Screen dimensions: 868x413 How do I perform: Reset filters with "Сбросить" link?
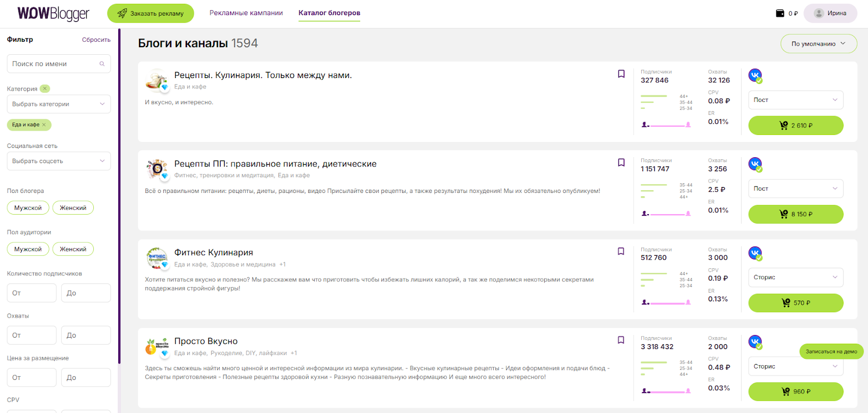coord(96,40)
